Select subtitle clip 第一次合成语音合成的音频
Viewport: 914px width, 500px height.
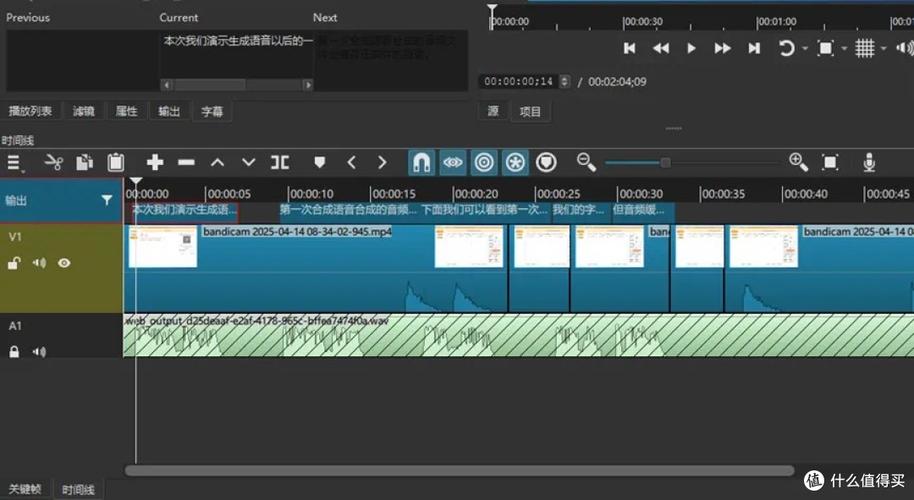[x=349, y=210]
